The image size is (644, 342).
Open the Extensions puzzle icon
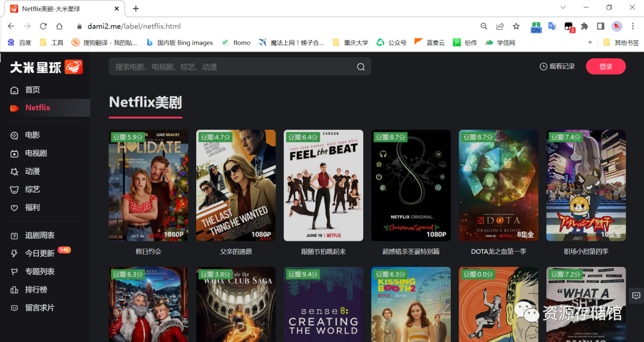click(x=584, y=26)
